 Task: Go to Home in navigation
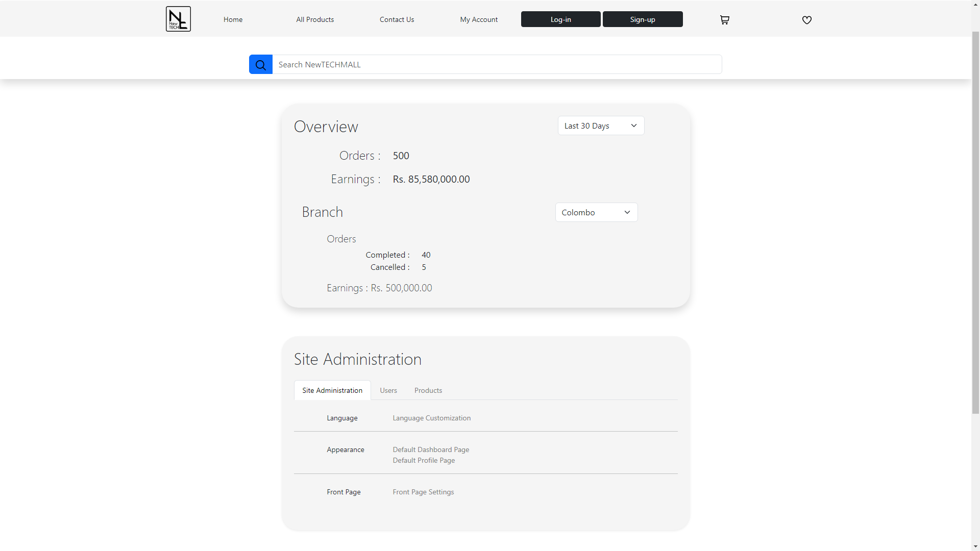[x=233, y=19]
